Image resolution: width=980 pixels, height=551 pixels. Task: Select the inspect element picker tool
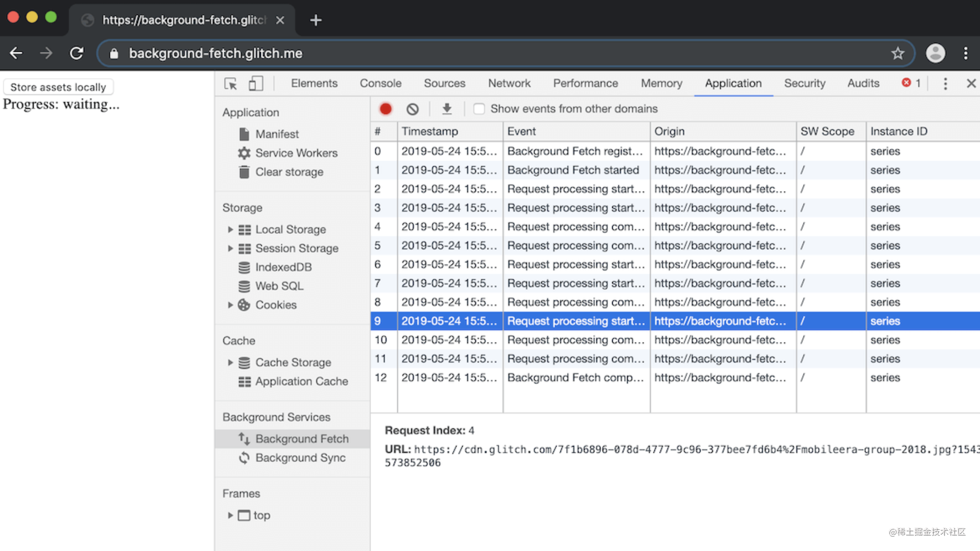230,83
